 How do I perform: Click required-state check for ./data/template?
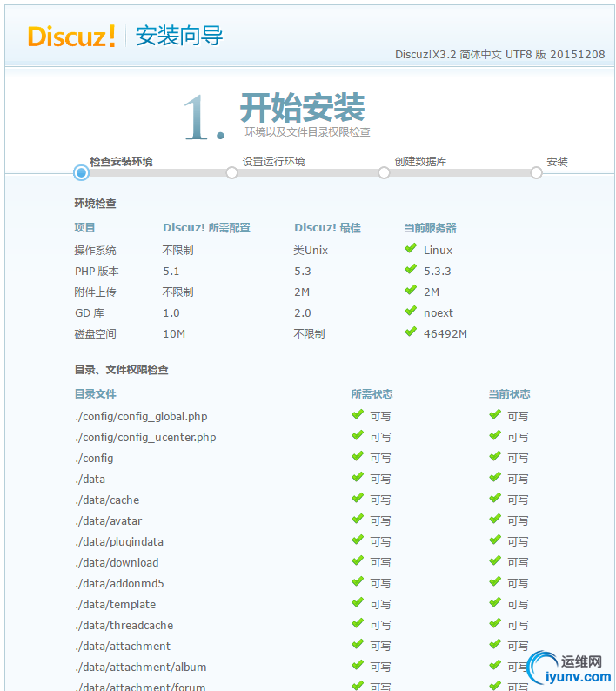pyautogui.click(x=358, y=602)
